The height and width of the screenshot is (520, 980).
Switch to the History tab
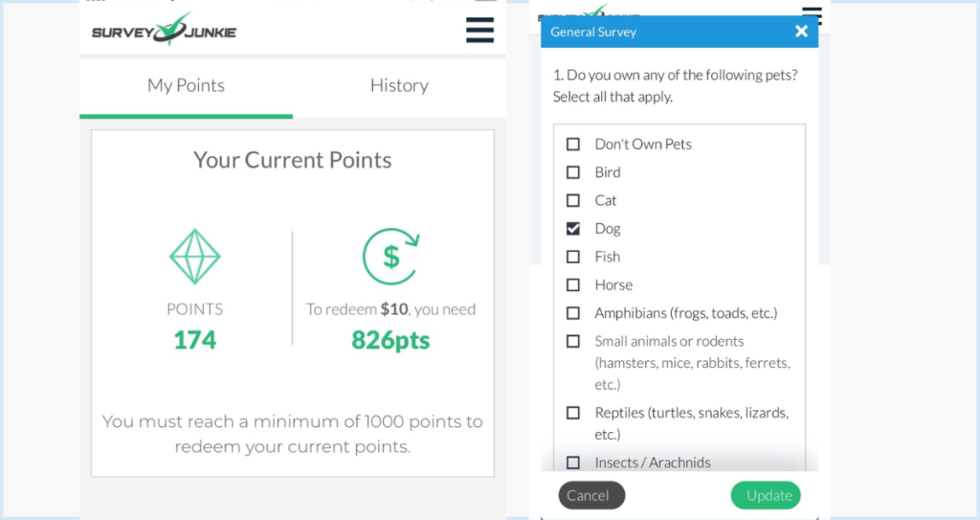pos(399,86)
